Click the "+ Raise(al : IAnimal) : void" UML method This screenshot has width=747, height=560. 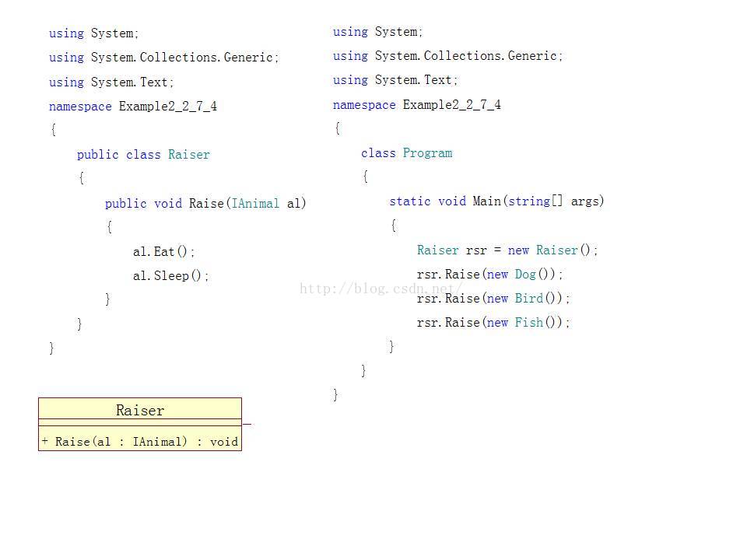[140, 442]
